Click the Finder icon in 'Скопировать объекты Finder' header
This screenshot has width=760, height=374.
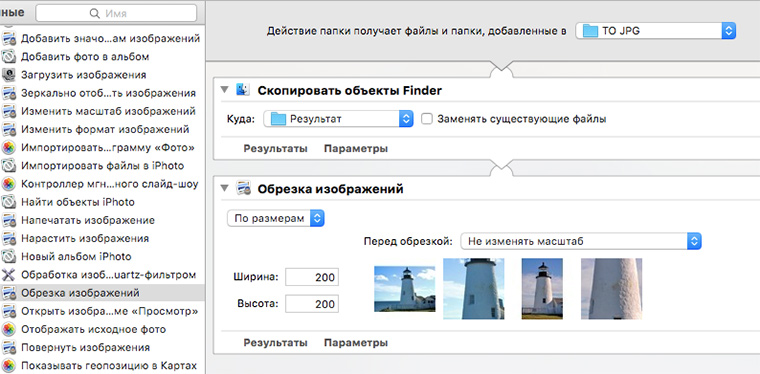[x=242, y=90]
